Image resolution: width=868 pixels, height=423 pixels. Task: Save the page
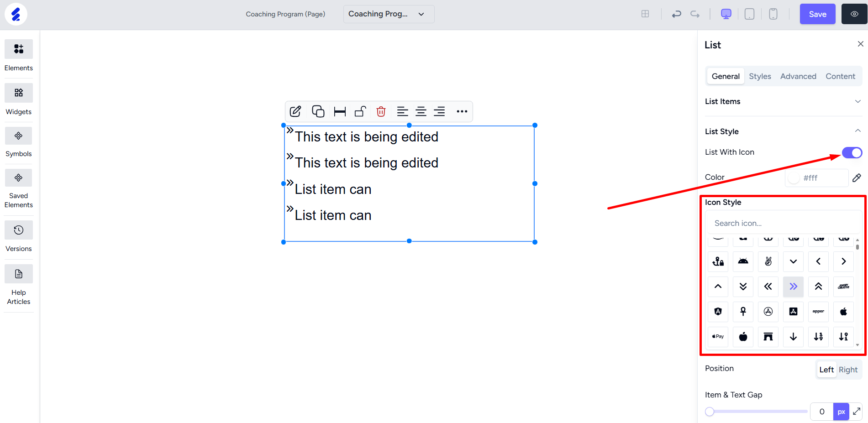point(817,14)
